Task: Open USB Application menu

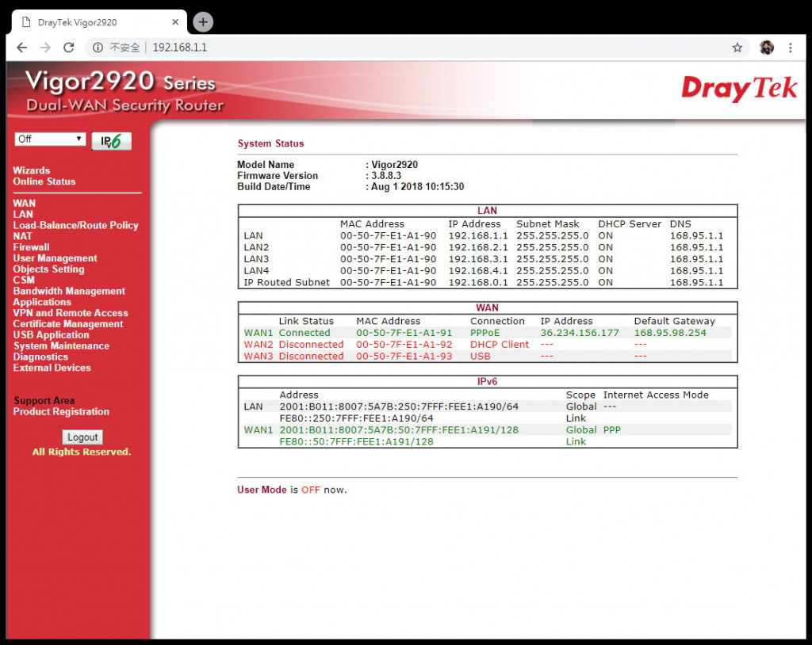Action: [51, 334]
